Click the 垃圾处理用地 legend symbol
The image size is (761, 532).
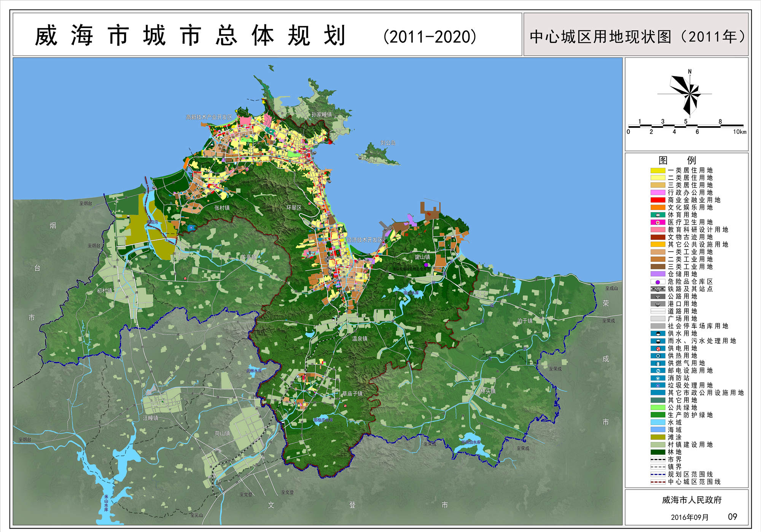pos(658,385)
